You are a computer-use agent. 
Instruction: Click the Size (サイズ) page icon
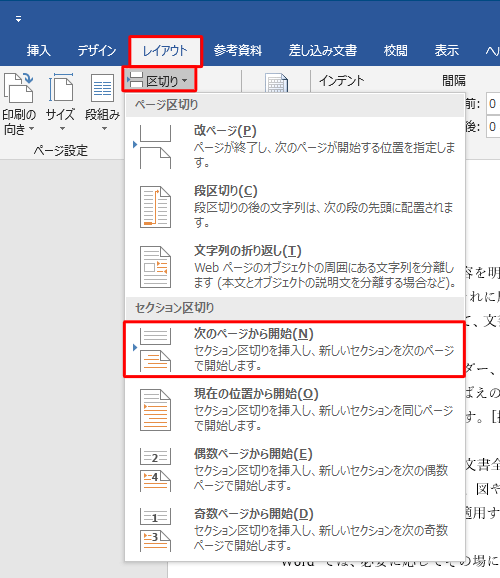point(60,88)
